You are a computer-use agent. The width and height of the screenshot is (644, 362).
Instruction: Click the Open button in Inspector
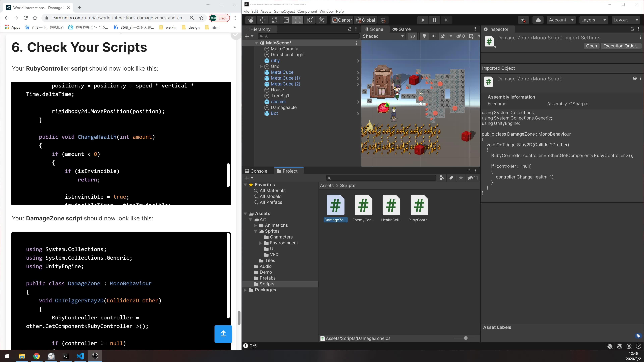click(591, 46)
